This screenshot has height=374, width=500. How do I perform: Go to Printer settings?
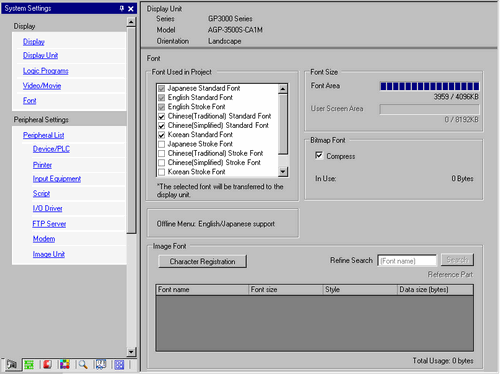[x=42, y=165]
